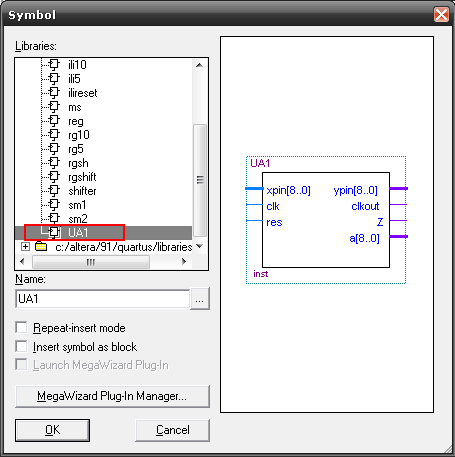Click horizontal scroll left arrow
This screenshot has width=455, height=457.
point(22,262)
